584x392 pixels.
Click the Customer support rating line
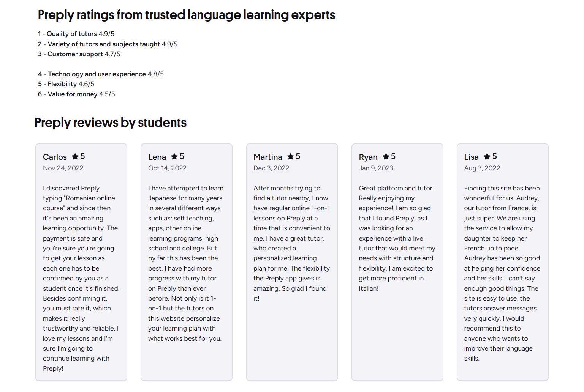pos(79,54)
